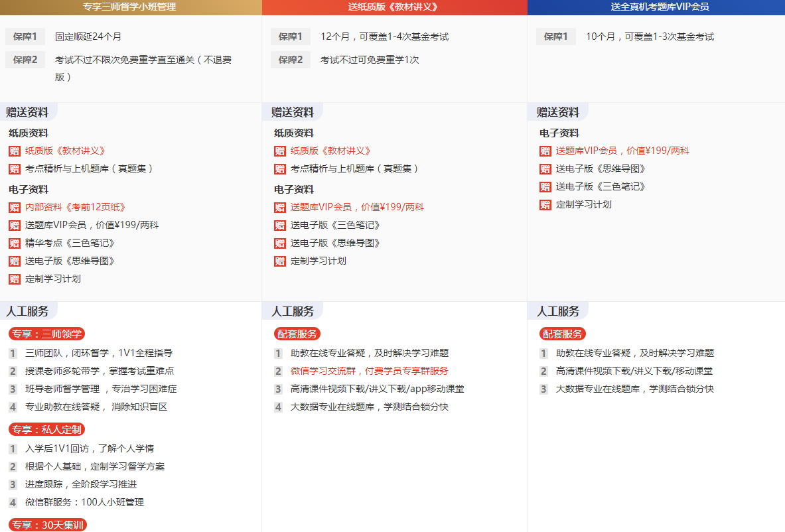This screenshot has width=785, height=532.
Task: Click 保障1 tag beside 固定顺延24个月
Action: click(x=25, y=36)
